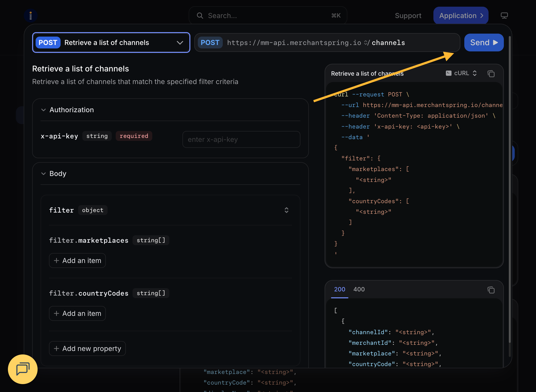Click the 'required' badge for x-api-key
536x392 pixels.
coord(134,136)
